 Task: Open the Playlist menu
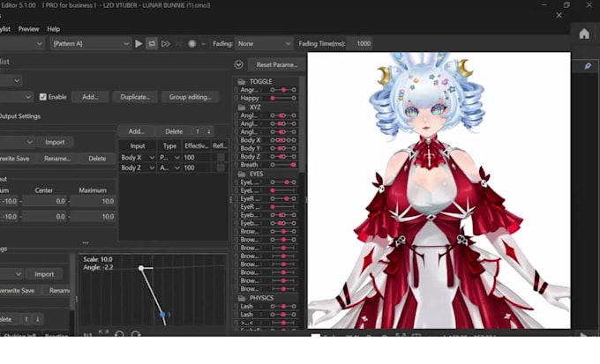point(5,29)
